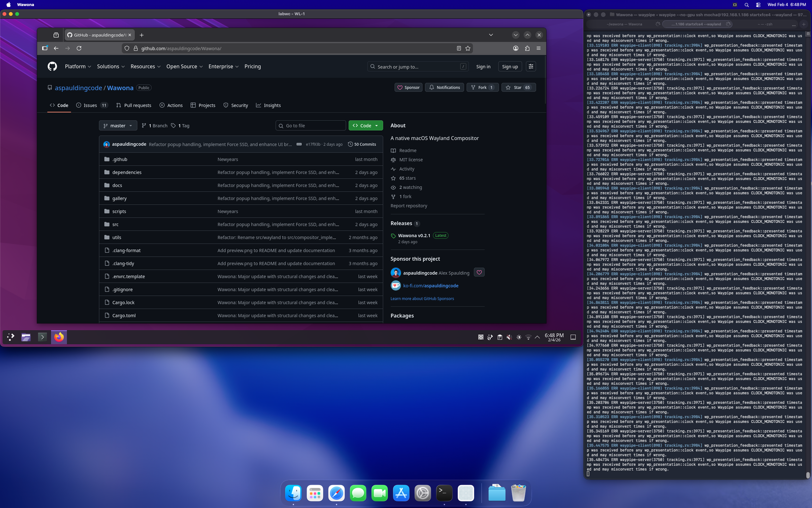This screenshot has height=508, width=812.
Task: Click the Go to file search field
Action: 311,125
